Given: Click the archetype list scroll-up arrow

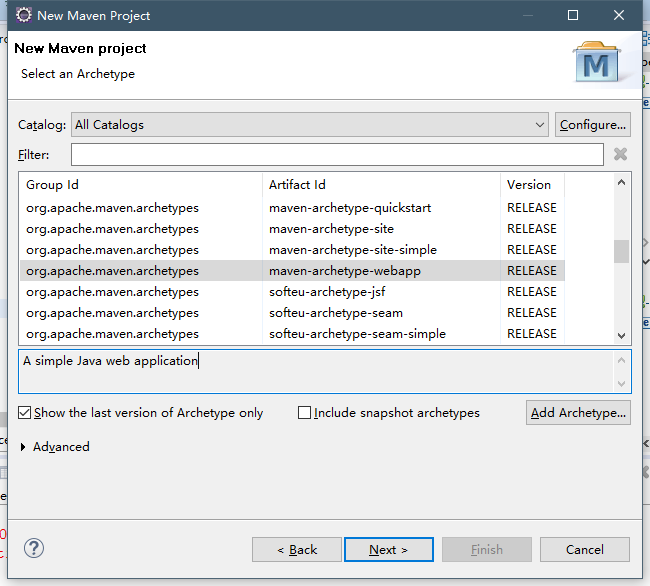Looking at the screenshot, I should coord(621,182).
